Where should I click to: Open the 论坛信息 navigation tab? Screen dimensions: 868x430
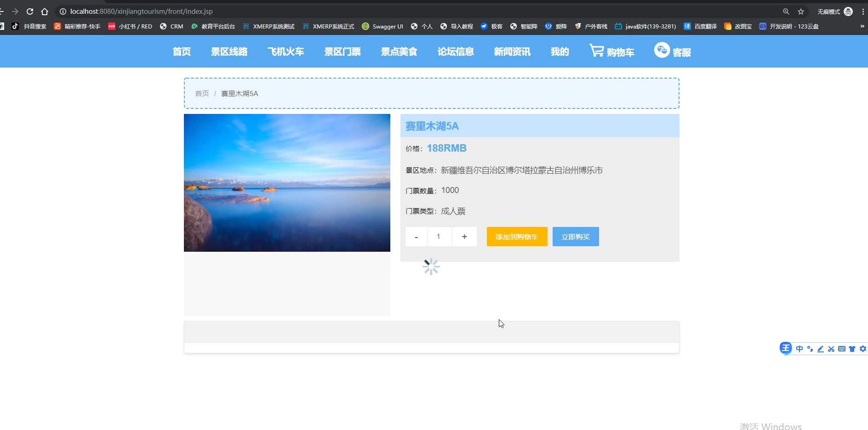point(456,52)
